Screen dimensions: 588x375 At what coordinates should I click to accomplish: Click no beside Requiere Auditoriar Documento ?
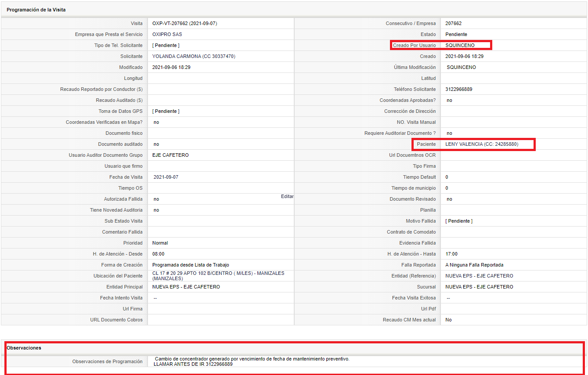[x=449, y=133]
